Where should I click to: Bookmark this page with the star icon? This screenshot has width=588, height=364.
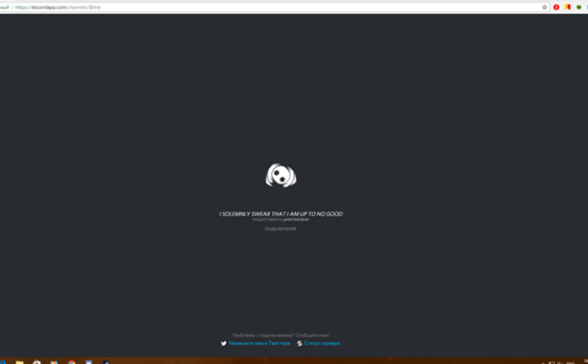point(545,7)
